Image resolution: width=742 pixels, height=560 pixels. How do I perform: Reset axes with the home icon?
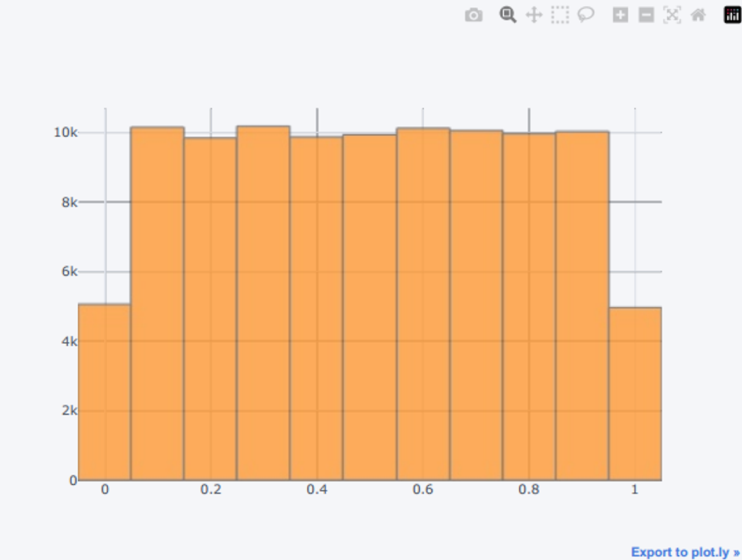click(699, 15)
